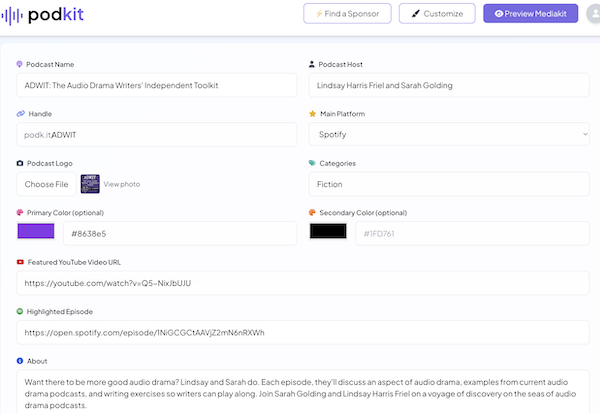The image size is (600, 414).
Task: Click Choose File for podcast logo
Action: [46, 184]
